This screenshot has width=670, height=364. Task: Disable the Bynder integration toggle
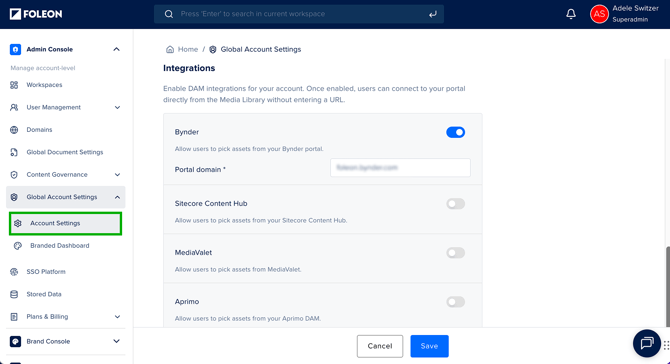tap(455, 132)
